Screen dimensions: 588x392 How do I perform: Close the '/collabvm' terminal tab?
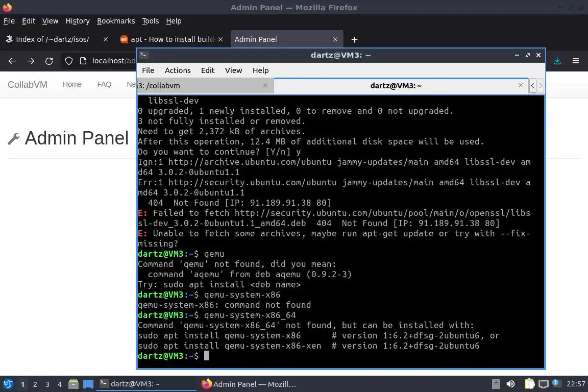coord(265,86)
